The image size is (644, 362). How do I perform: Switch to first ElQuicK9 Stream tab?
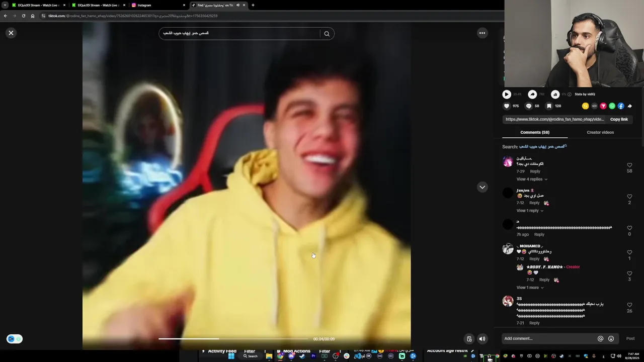click(x=39, y=5)
